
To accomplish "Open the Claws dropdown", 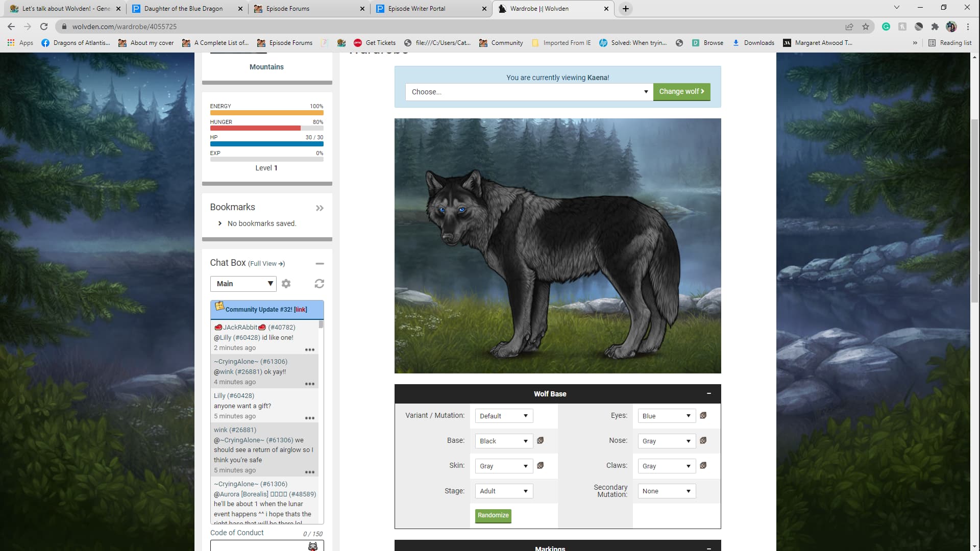I will [667, 466].
